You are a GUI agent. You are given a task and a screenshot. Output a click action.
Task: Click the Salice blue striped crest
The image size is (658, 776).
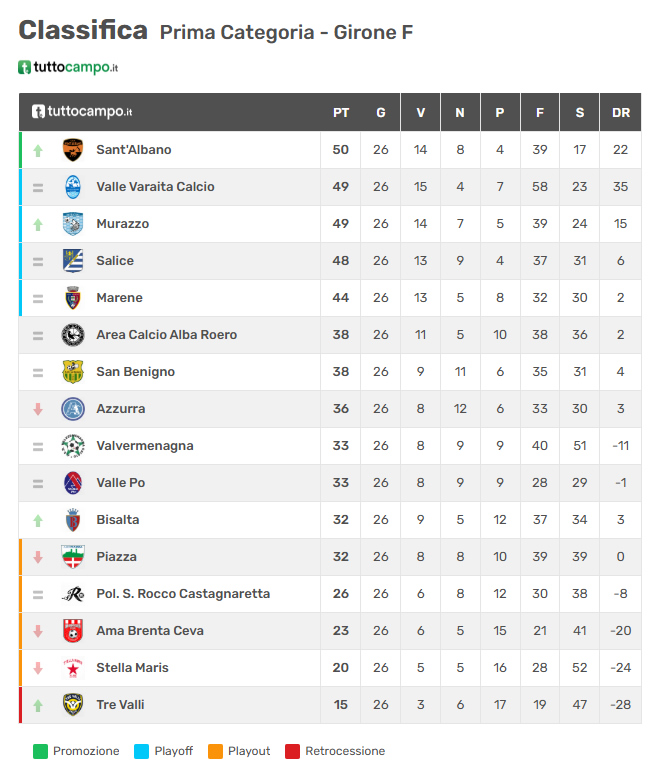[73, 261]
